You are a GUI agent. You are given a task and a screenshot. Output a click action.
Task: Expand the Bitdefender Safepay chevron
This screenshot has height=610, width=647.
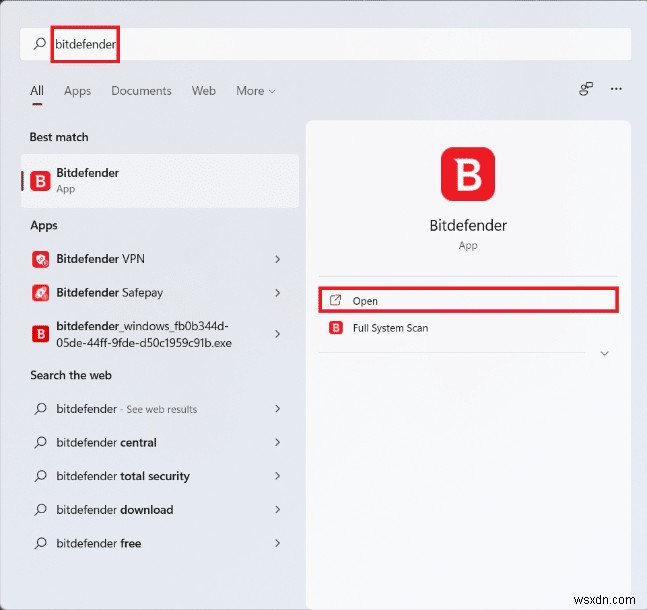(x=278, y=293)
